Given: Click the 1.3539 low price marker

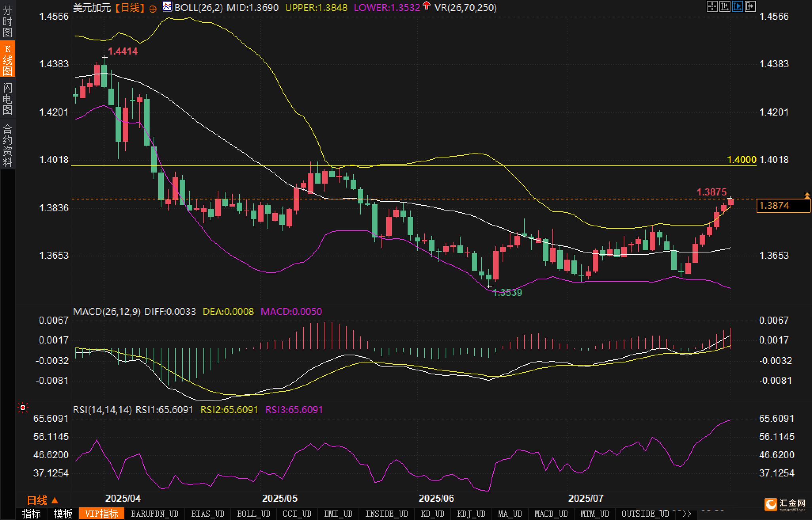Looking at the screenshot, I should [508, 292].
